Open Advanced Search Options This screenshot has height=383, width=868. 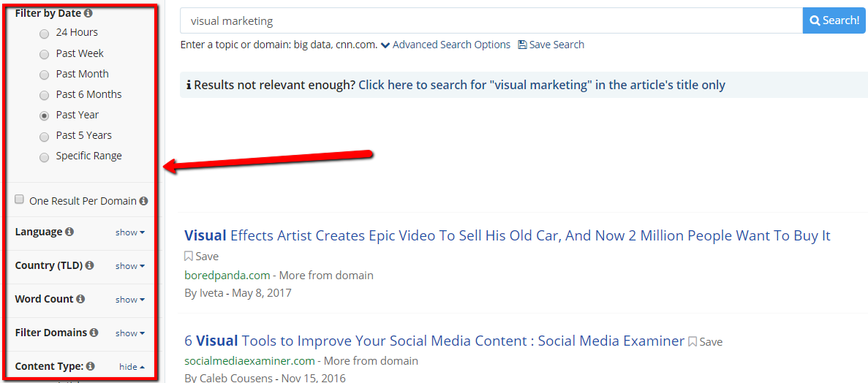(x=445, y=45)
